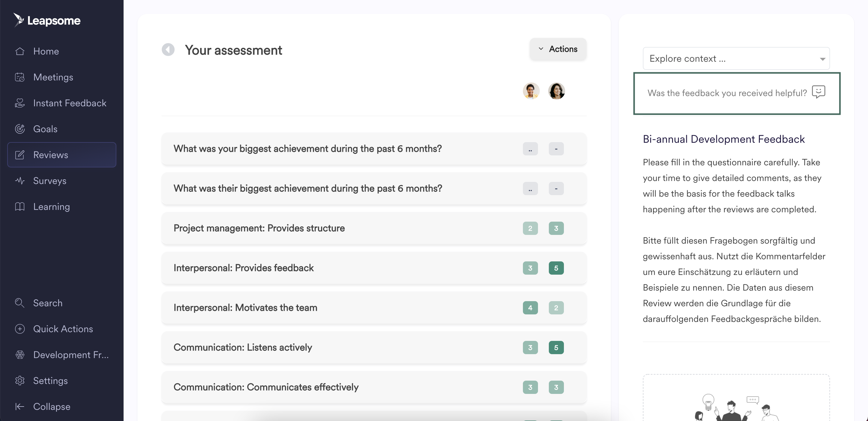Click score 2 badge on Provides structure

pos(530,228)
